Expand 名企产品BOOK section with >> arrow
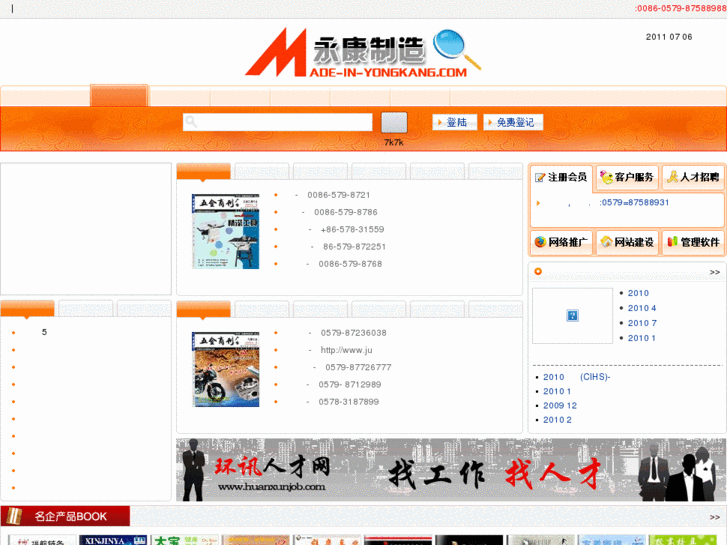Viewport: 727px width, 545px height. pyautogui.click(x=714, y=517)
